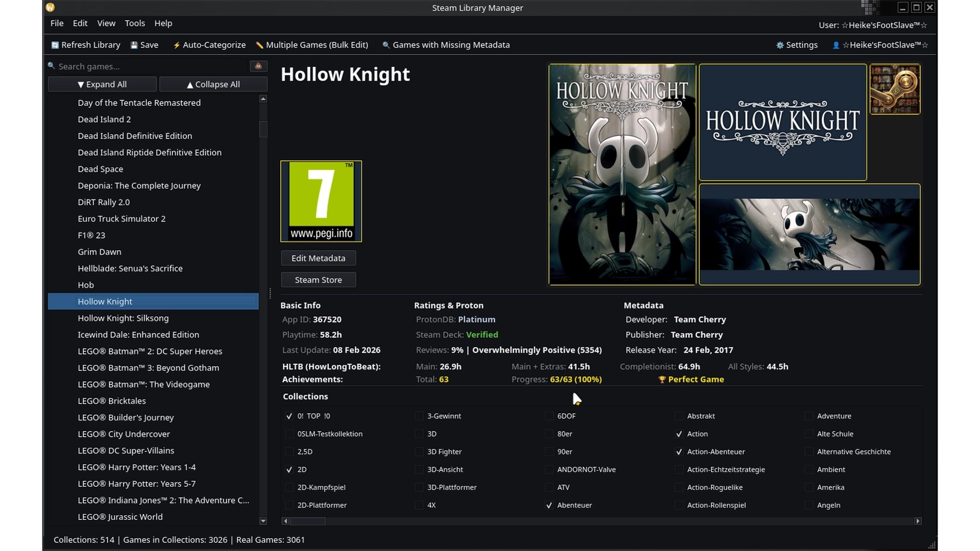Uncheck the Action-Abenteuer collection
The height and width of the screenshot is (551, 980).
[679, 452]
